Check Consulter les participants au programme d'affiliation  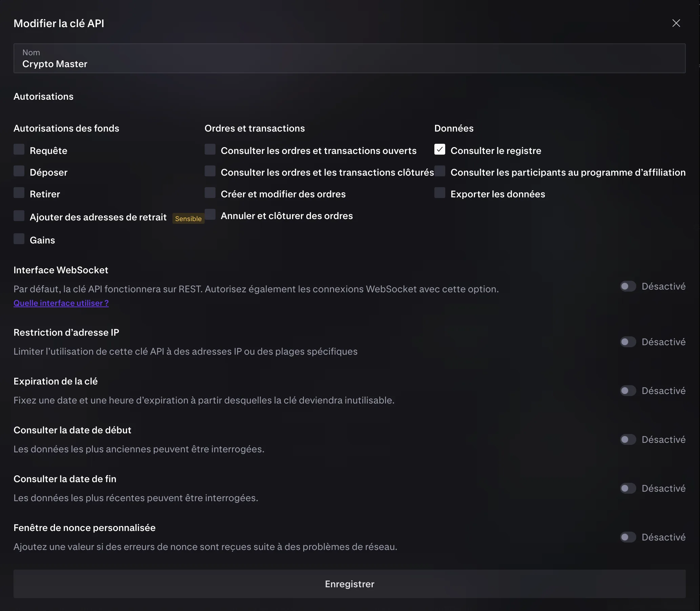(440, 171)
